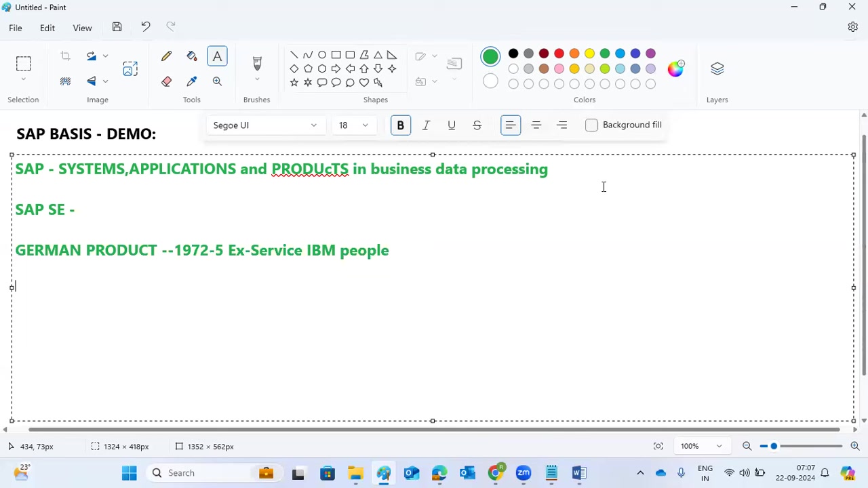
Task: Open the Brushes tool
Action: (257, 63)
